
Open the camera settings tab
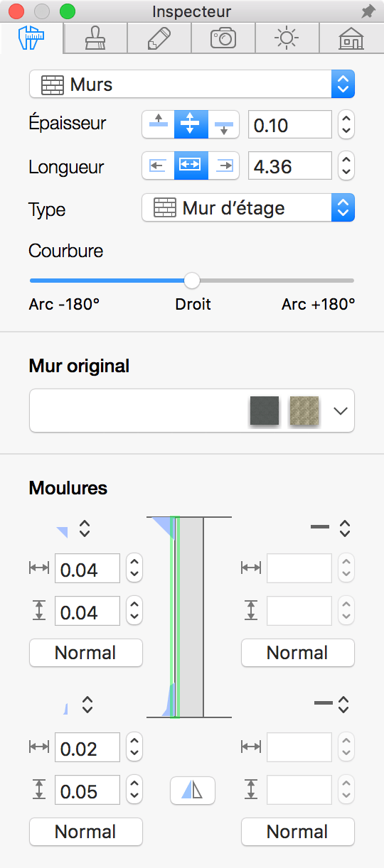pyautogui.click(x=223, y=38)
